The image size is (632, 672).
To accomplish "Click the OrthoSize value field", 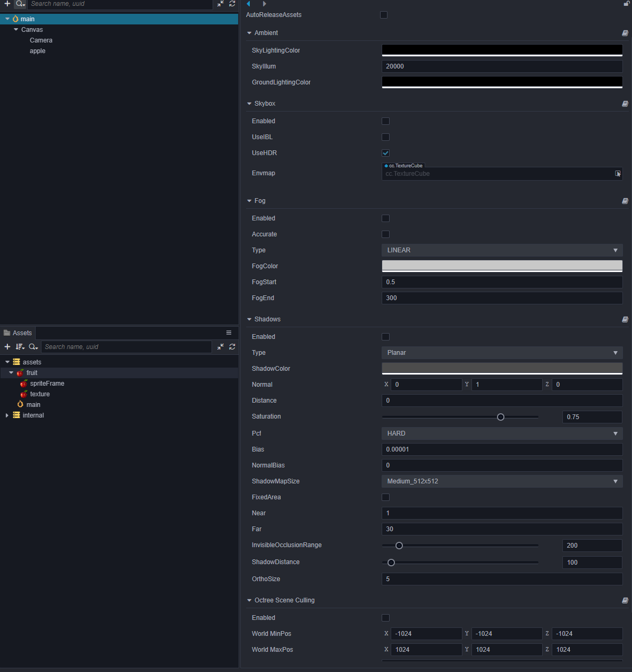I will 502,579.
